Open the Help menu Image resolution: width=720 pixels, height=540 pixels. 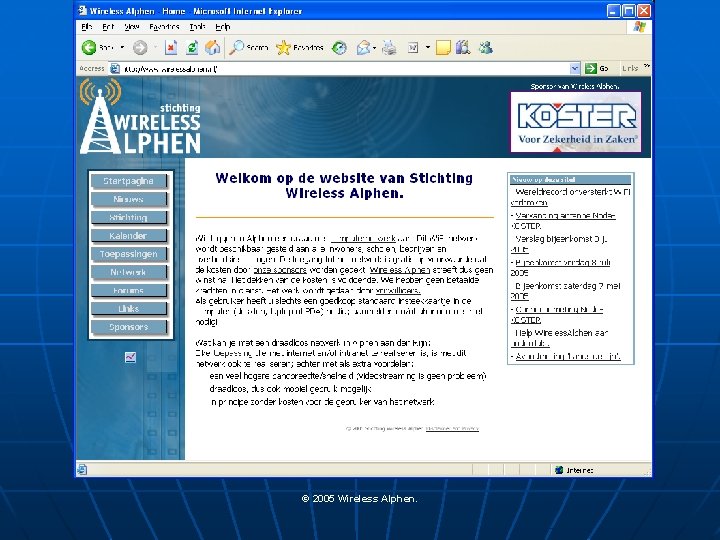[223, 27]
